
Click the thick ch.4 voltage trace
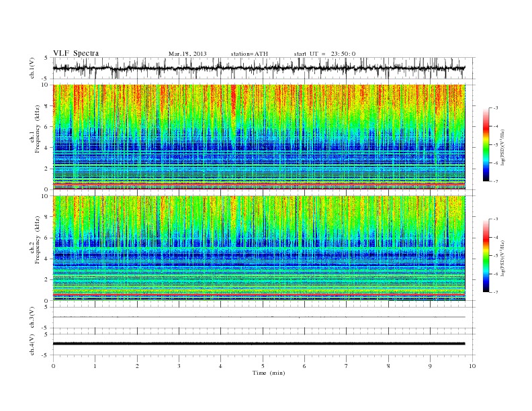click(x=259, y=344)
